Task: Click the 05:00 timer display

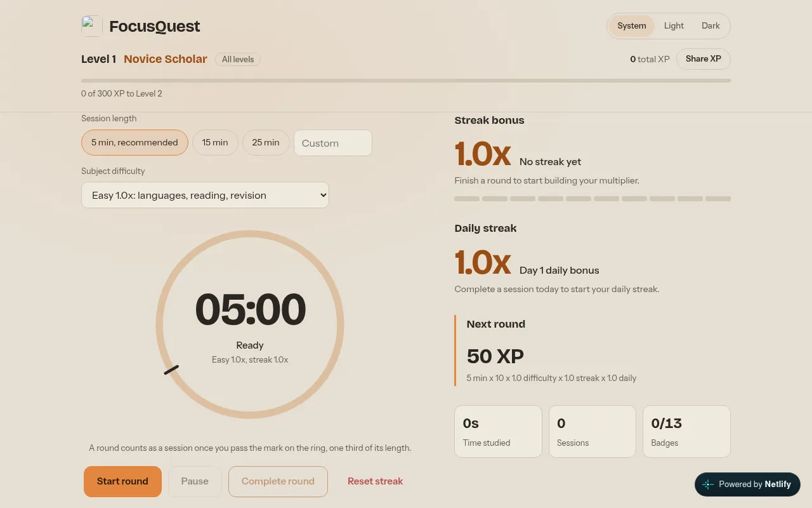Action: tap(250, 310)
